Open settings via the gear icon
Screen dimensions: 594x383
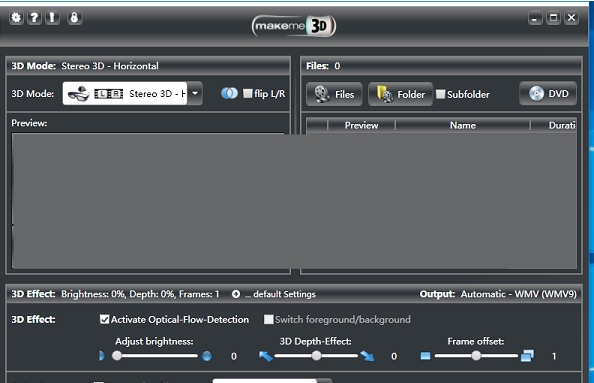pyautogui.click(x=16, y=17)
